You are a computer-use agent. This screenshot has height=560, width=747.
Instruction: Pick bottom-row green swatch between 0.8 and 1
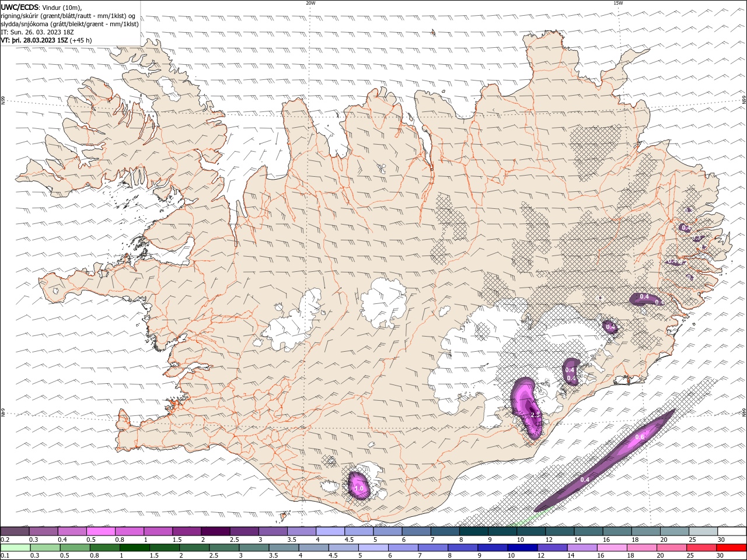pos(104,548)
